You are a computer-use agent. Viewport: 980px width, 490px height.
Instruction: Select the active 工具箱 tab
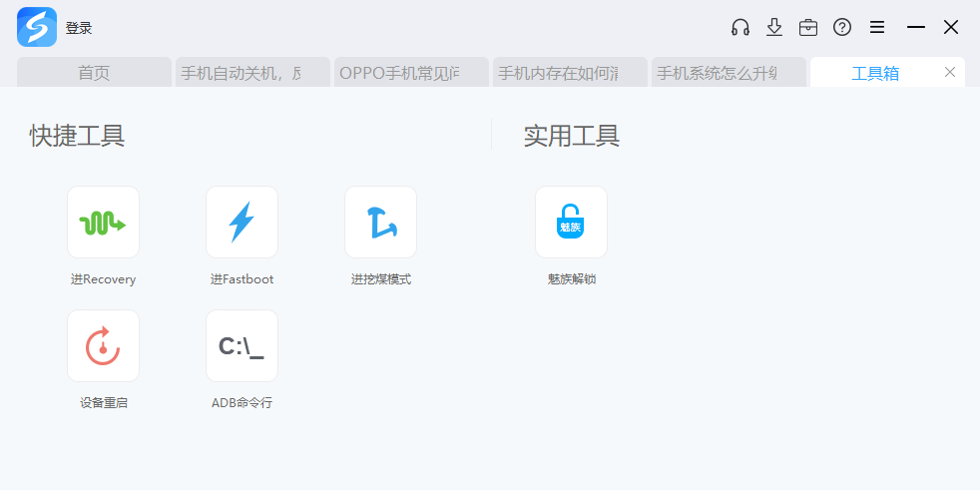pyautogui.click(x=874, y=73)
